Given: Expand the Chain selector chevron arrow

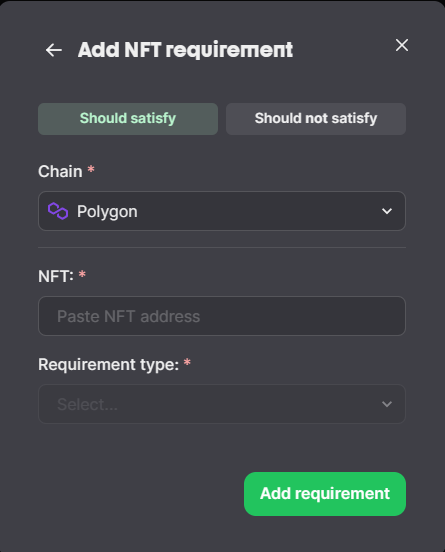Looking at the screenshot, I should click(387, 211).
